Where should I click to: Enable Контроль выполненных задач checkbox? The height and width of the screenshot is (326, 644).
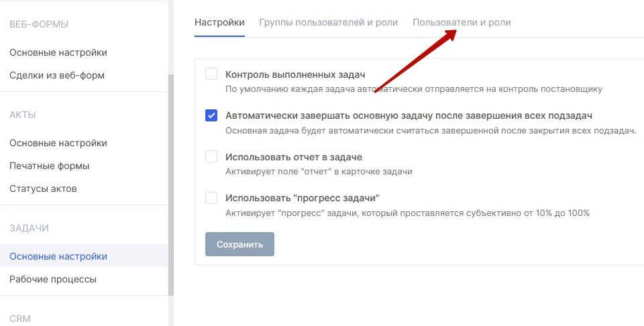pyautogui.click(x=211, y=74)
